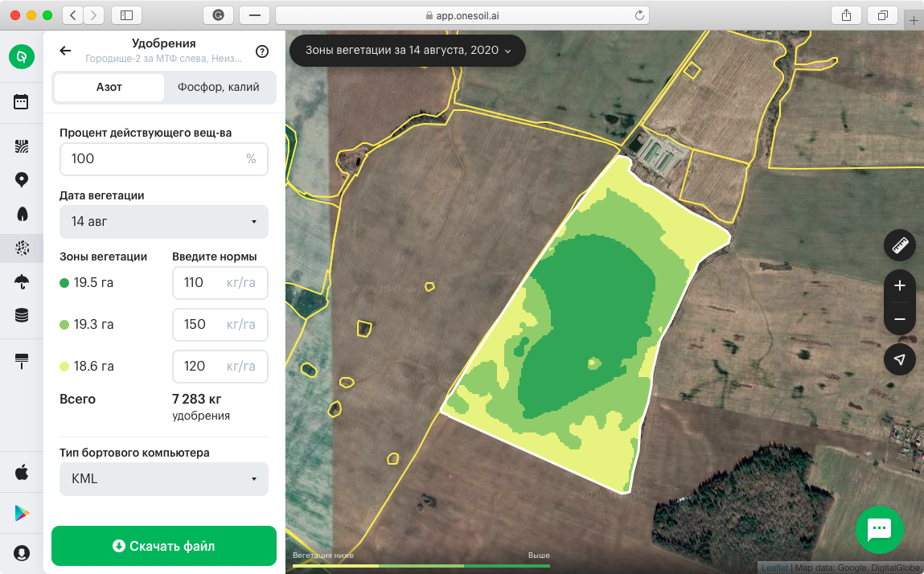
Task: Open the chat support bubble
Action: [879, 529]
